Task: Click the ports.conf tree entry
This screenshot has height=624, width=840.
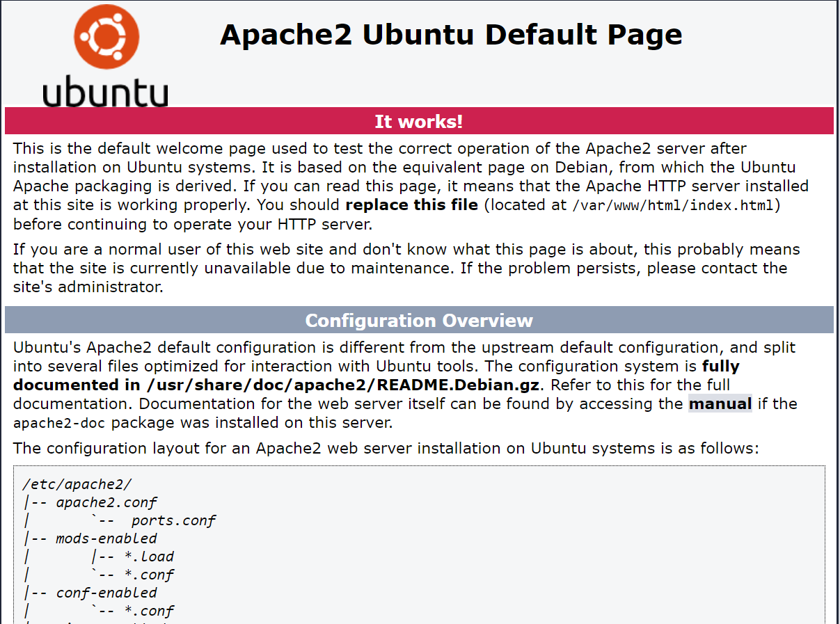Action: point(174,520)
